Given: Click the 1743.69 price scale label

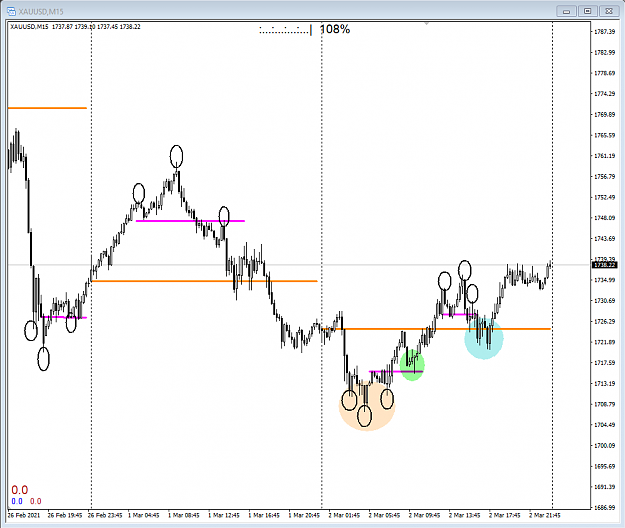Looking at the screenshot, I should point(605,239).
